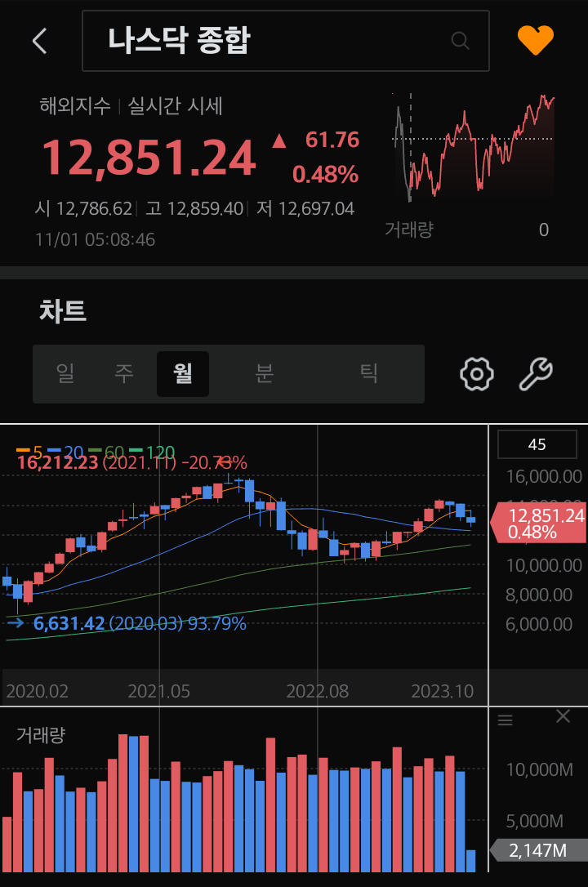Open chart settings gear icon
The image size is (588, 887).
pyautogui.click(x=477, y=374)
